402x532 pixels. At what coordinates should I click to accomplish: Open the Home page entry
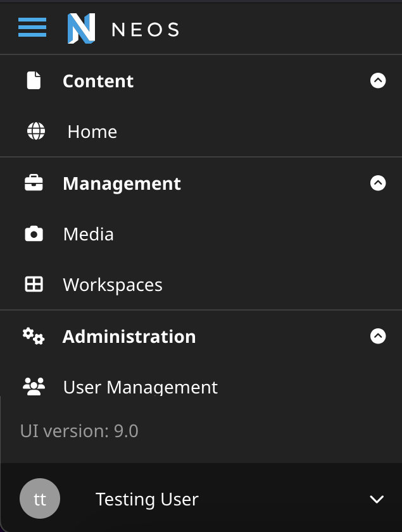[x=92, y=132]
